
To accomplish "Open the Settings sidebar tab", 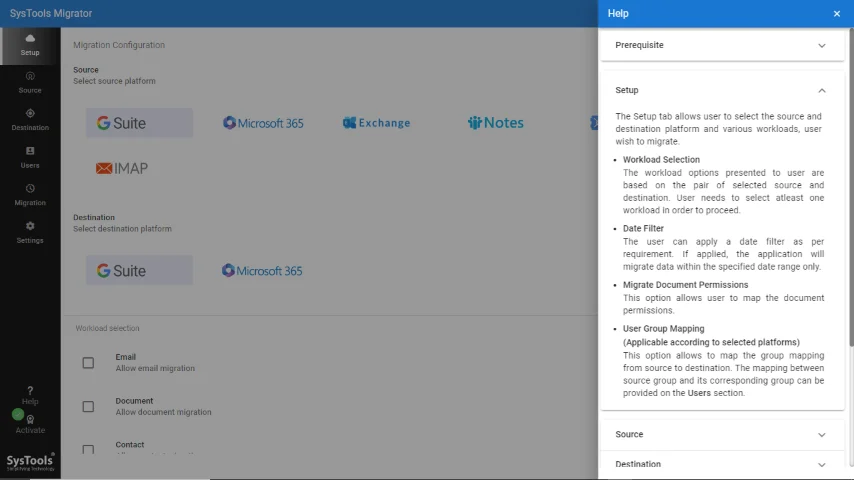I will pyautogui.click(x=30, y=233).
